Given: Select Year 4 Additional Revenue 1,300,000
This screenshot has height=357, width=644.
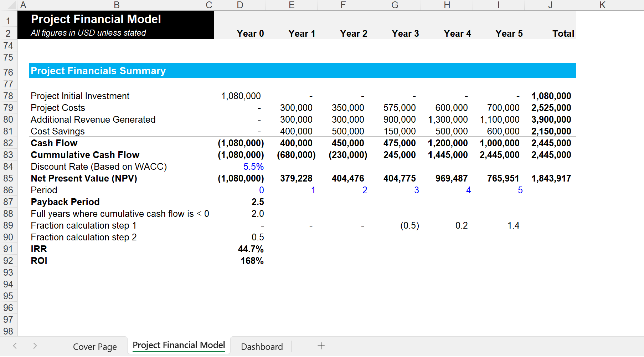Looking at the screenshot, I should point(448,119).
